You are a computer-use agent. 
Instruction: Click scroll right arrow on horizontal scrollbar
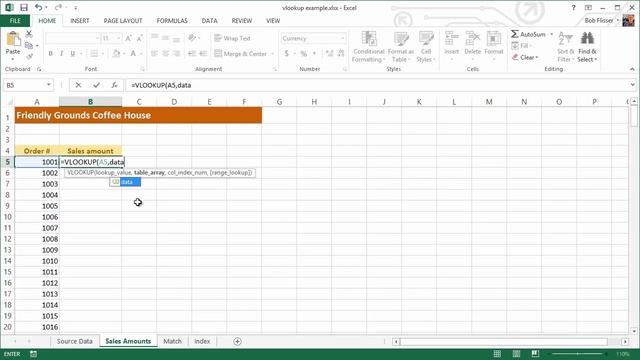tap(625, 342)
